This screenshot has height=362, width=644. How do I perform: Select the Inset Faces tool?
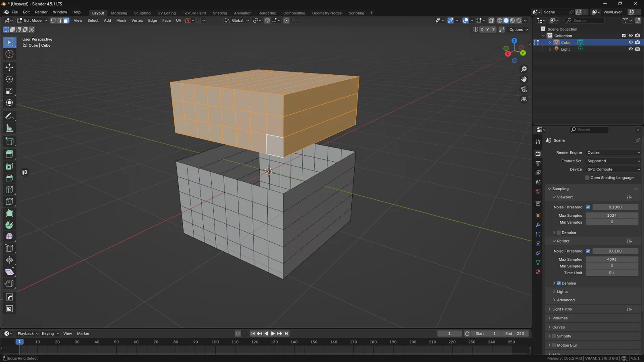(9, 166)
